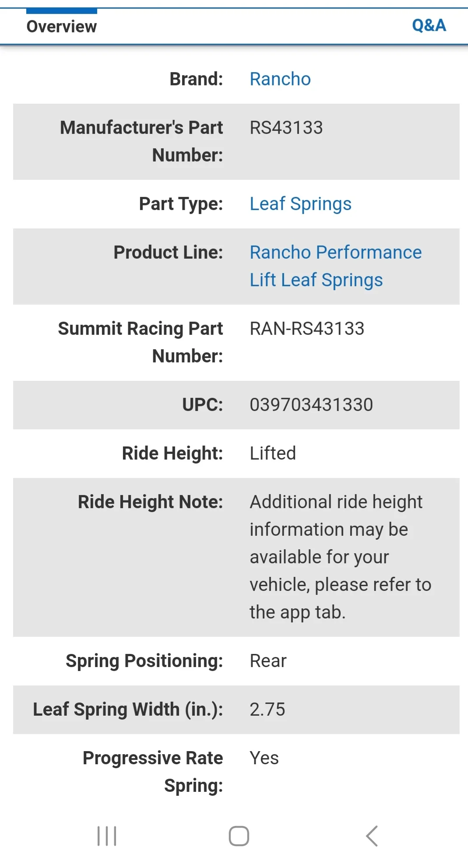The image size is (468, 868).
Task: Tap the Android back arrow icon
Action: [x=372, y=836]
